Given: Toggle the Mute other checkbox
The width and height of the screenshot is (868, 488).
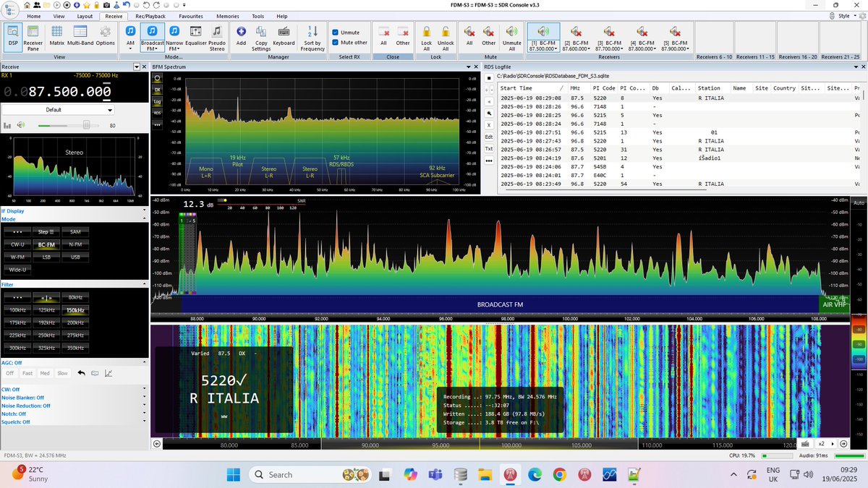Looking at the screenshot, I should coord(349,43).
